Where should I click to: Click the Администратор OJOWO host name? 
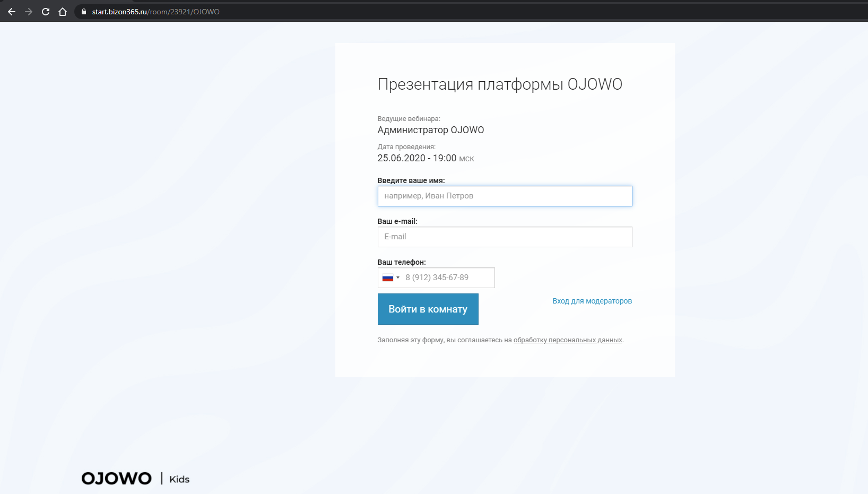[431, 130]
